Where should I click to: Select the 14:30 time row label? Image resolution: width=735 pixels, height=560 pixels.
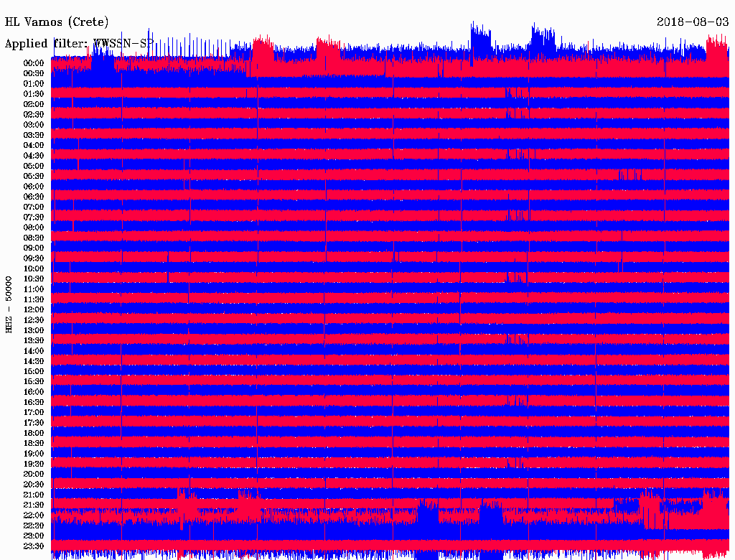[34, 361]
